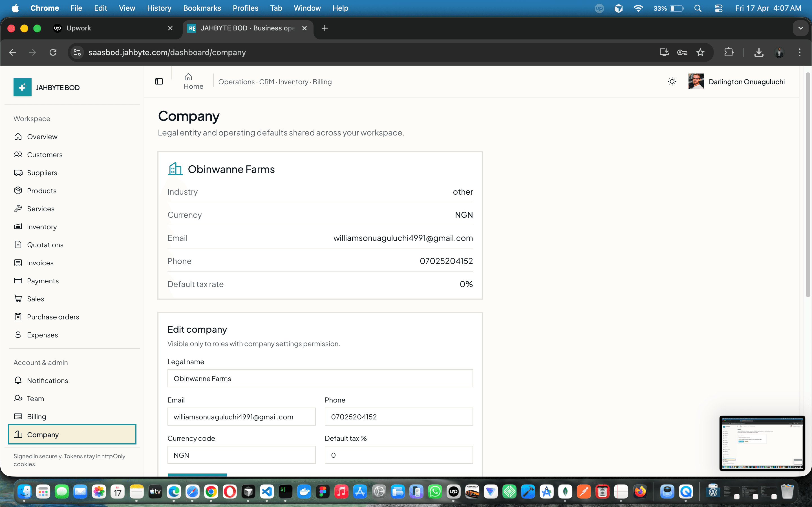The width and height of the screenshot is (812, 507).
Task: Open WhatsApp from the Dock
Action: tap(435, 492)
